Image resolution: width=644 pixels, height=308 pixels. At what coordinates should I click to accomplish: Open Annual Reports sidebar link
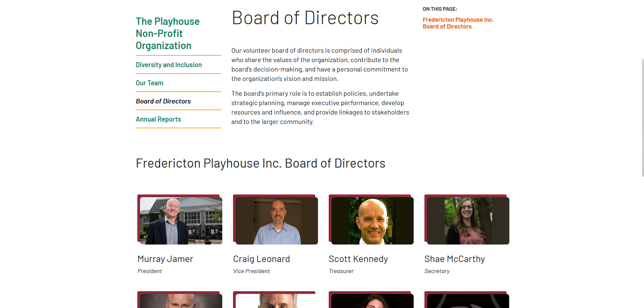coord(158,119)
